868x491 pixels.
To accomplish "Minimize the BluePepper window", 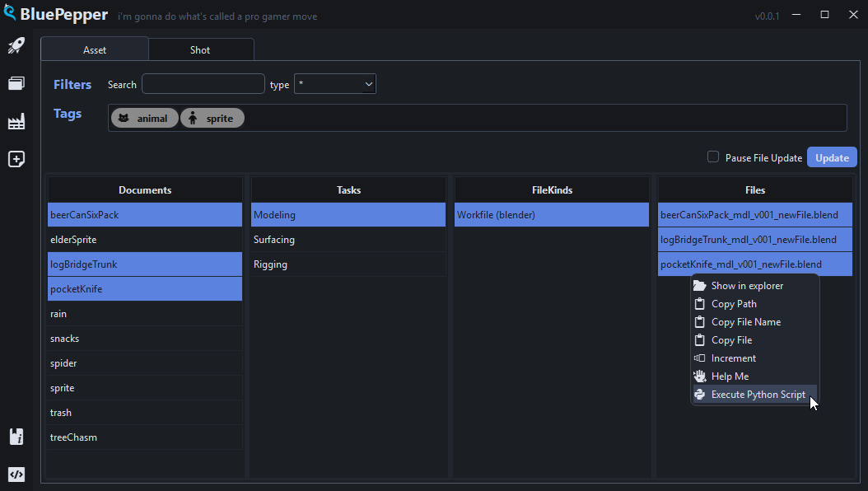I will 796,14.
